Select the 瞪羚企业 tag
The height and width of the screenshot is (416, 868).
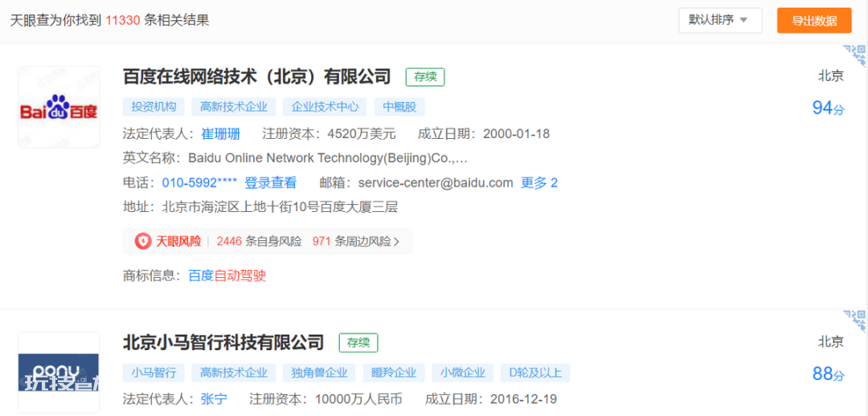pyautogui.click(x=394, y=373)
